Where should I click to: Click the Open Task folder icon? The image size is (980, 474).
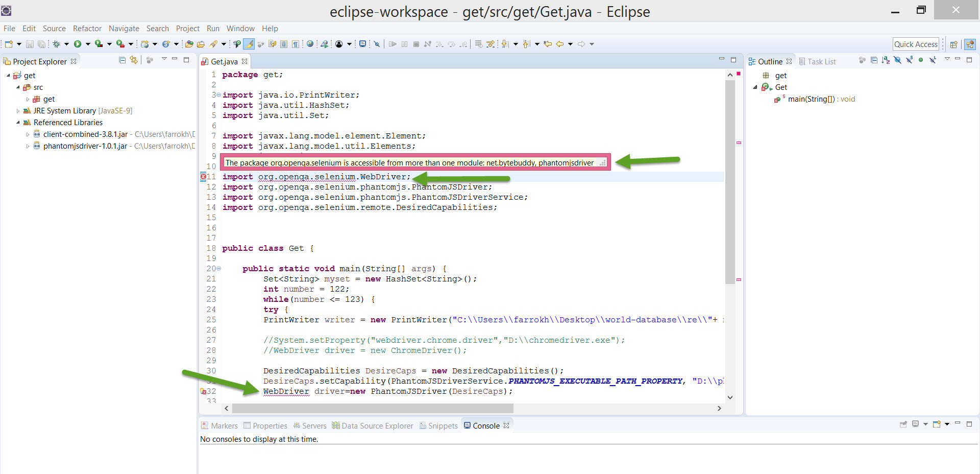coord(201,44)
